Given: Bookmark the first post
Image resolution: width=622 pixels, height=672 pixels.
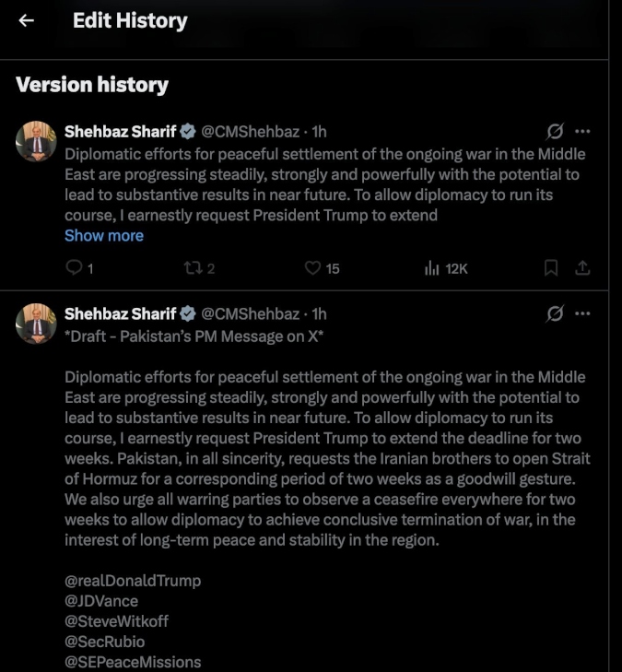Looking at the screenshot, I should [x=551, y=268].
